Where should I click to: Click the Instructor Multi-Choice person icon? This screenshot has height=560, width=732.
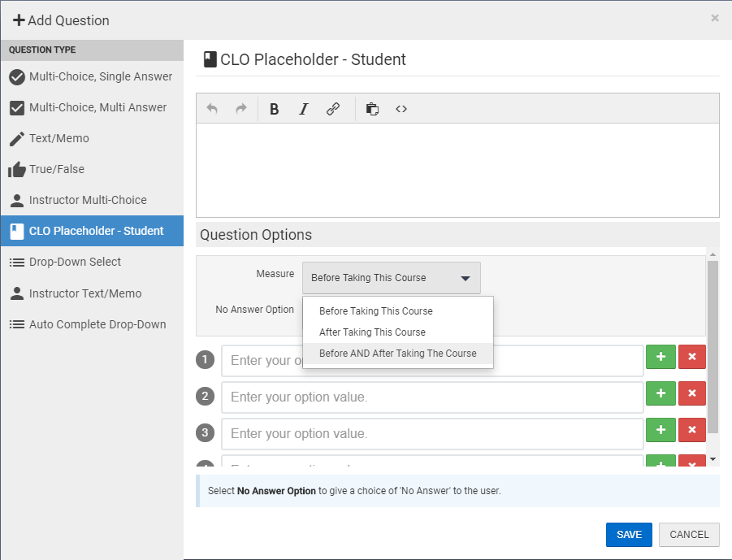17,201
